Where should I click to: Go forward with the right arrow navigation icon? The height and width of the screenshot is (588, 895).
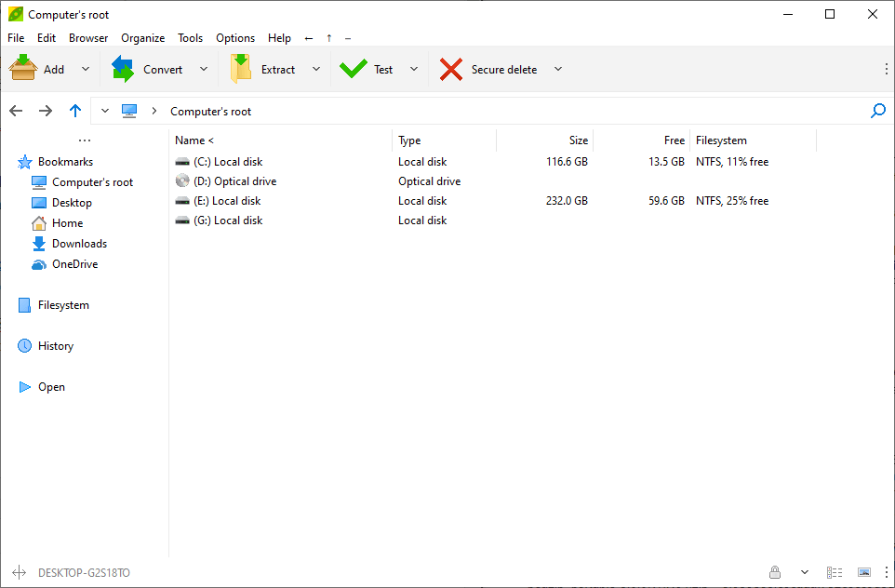(x=46, y=111)
